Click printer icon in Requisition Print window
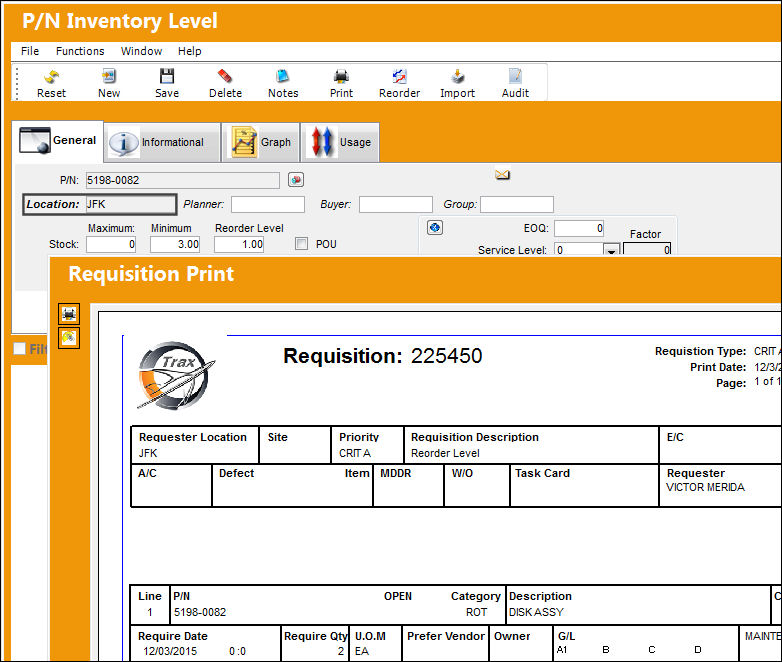 [x=69, y=314]
